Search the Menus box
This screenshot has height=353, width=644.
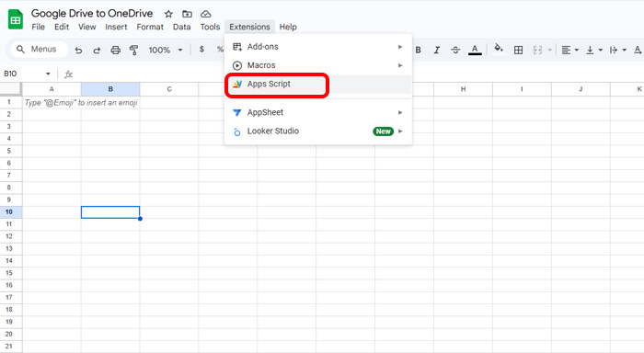coord(39,50)
